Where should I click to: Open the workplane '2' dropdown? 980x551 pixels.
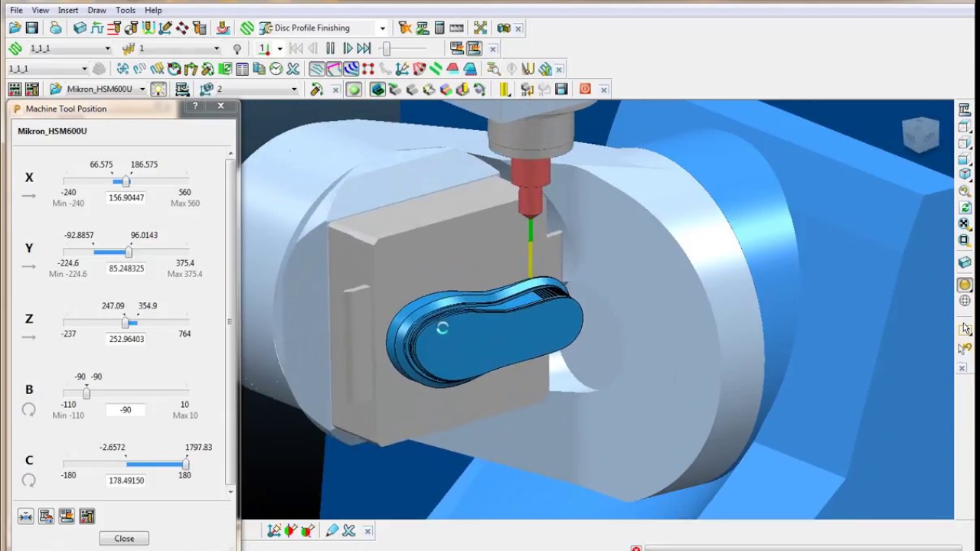pyautogui.click(x=294, y=90)
